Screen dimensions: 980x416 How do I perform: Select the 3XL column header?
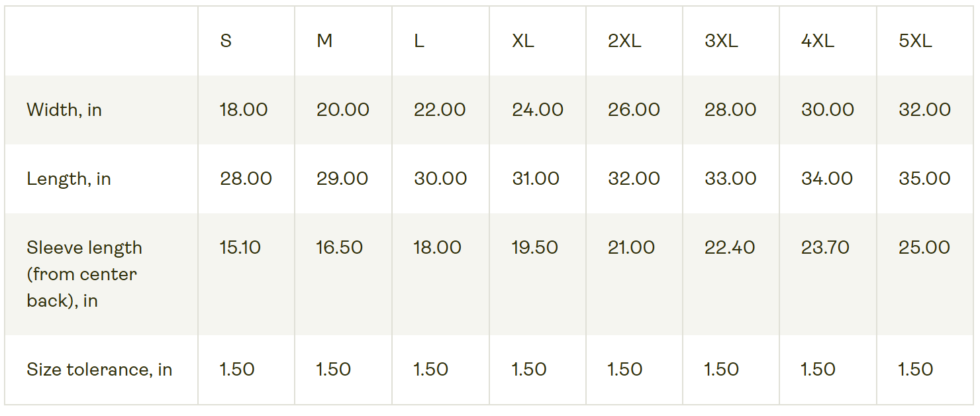[x=721, y=41]
